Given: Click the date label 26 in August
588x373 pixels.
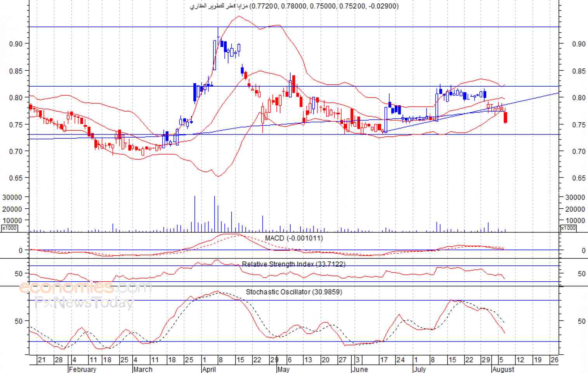Looking at the screenshot, I should [x=555, y=360].
